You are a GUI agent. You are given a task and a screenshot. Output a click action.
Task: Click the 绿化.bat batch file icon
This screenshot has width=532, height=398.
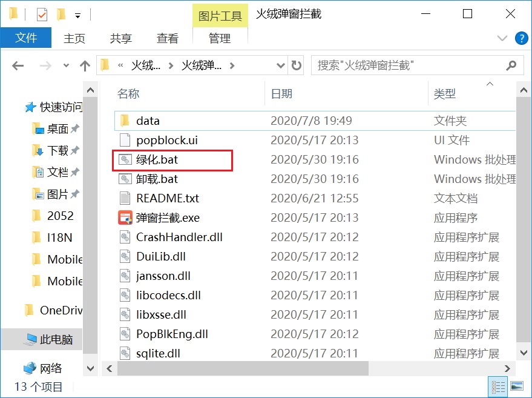tap(125, 159)
